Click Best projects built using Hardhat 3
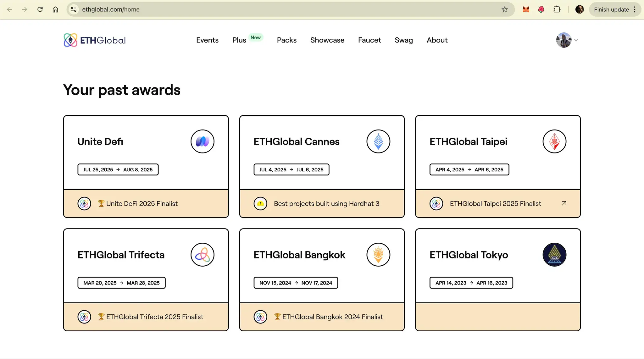This screenshot has height=359, width=644. coord(326,204)
